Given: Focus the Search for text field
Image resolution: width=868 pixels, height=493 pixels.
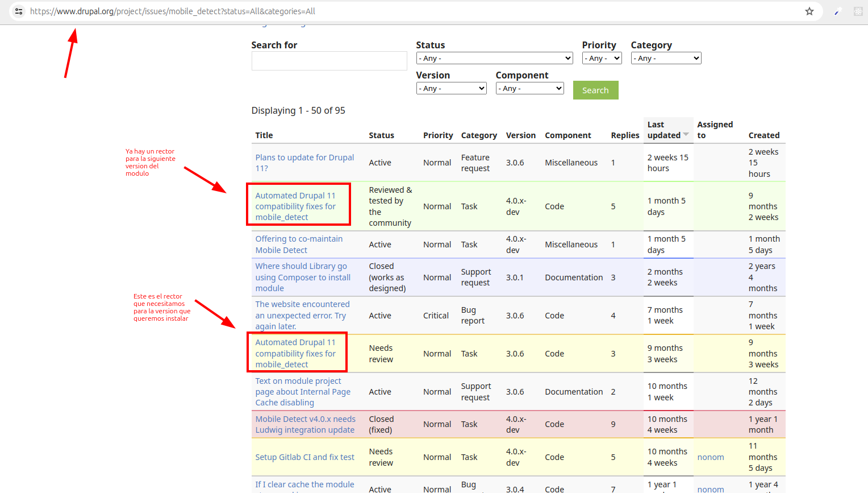Looking at the screenshot, I should tap(329, 61).
